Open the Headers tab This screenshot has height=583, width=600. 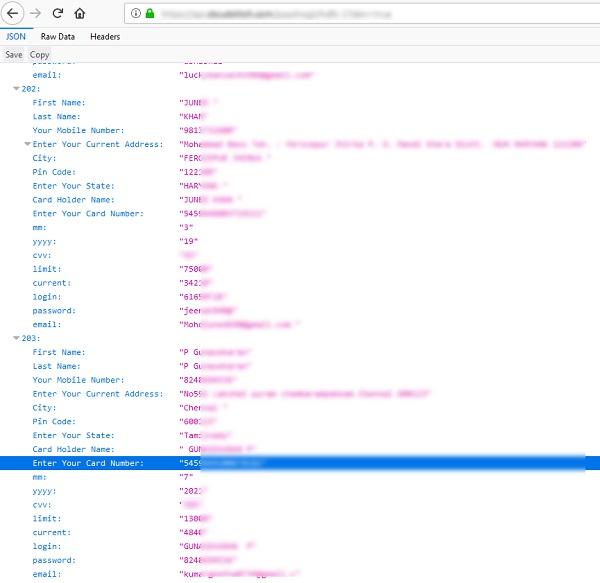point(105,37)
